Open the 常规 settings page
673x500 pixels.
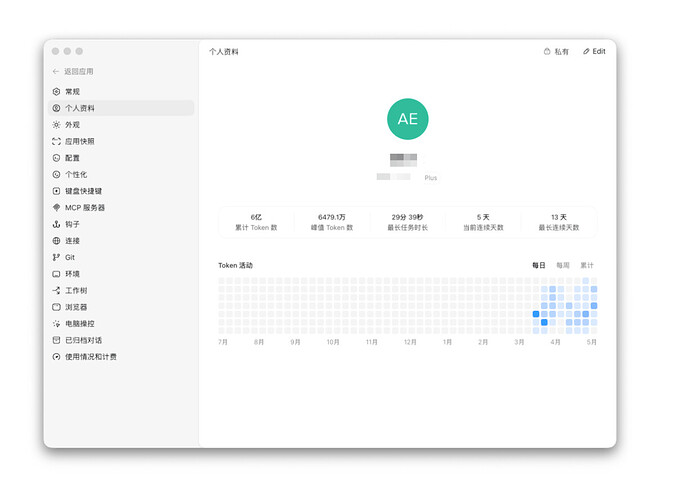point(121,91)
